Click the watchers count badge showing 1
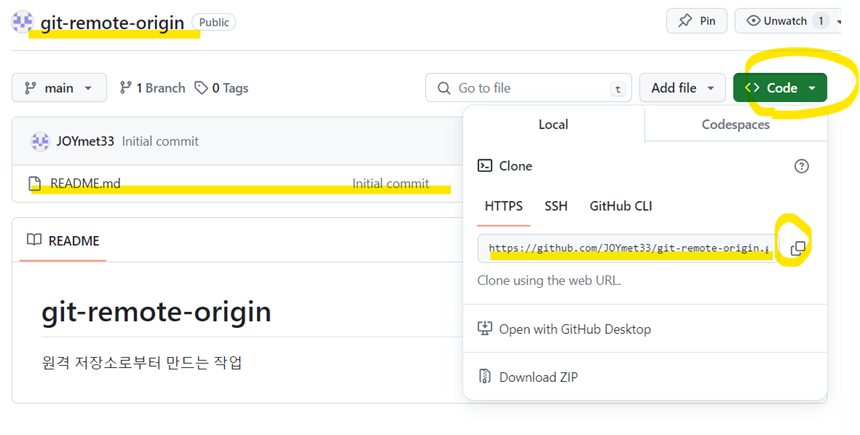The image size is (860, 435). [821, 21]
